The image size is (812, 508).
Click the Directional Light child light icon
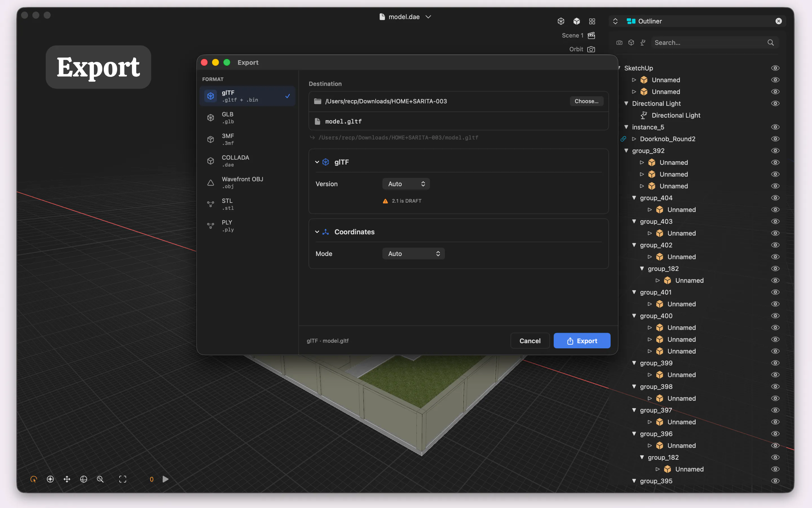pos(644,115)
